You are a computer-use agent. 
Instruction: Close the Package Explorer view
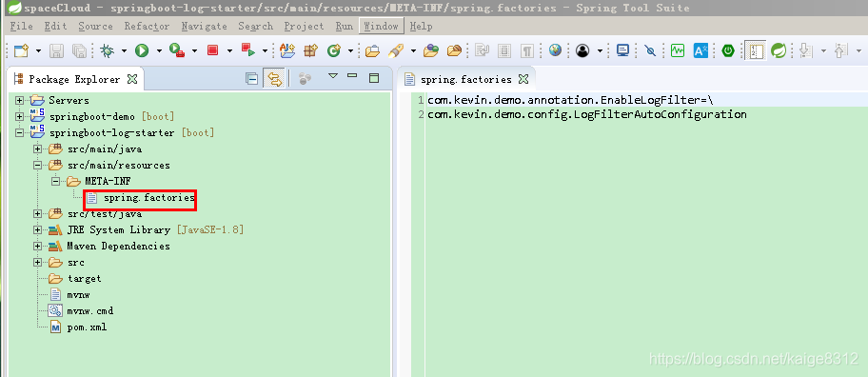pos(131,79)
